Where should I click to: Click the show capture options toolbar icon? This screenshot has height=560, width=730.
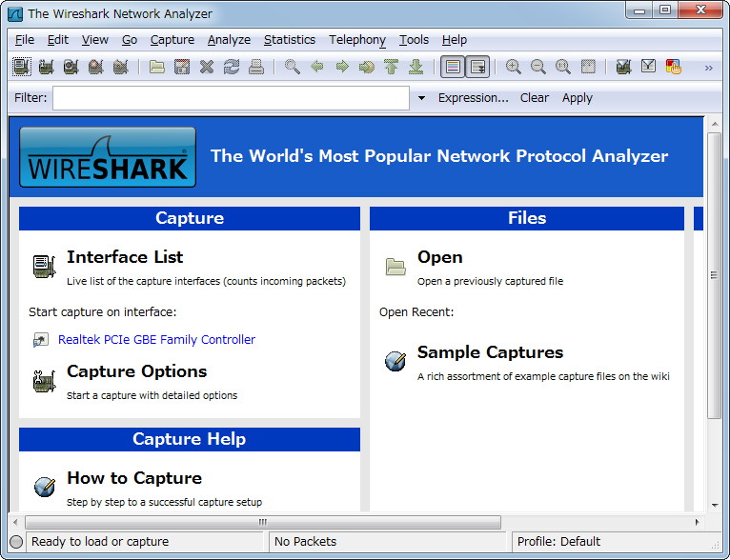(46, 67)
